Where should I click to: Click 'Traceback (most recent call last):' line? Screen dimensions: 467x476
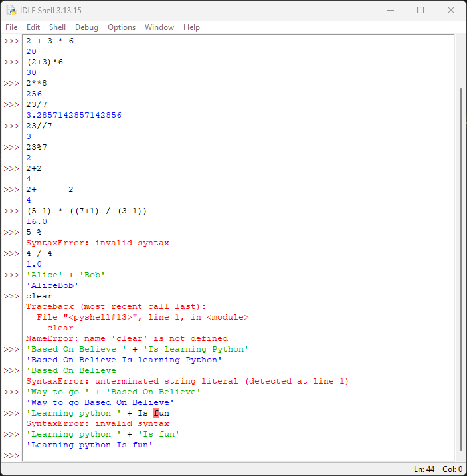tap(116, 306)
